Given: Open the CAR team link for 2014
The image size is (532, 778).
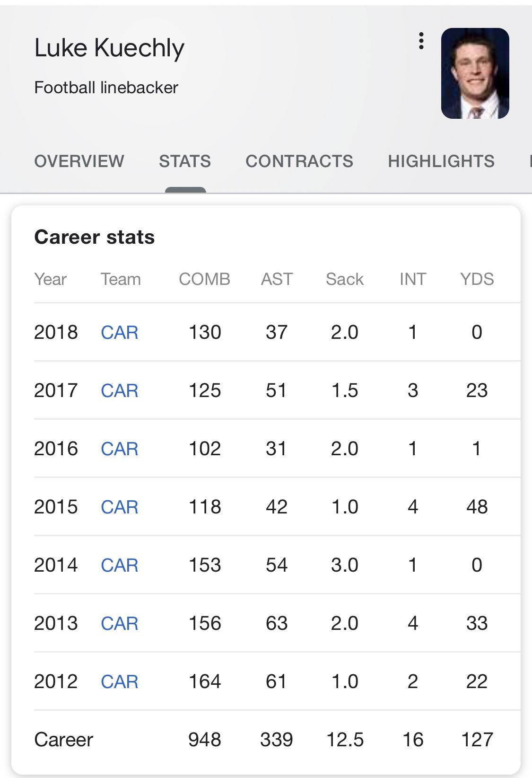Looking at the screenshot, I should coord(120,565).
